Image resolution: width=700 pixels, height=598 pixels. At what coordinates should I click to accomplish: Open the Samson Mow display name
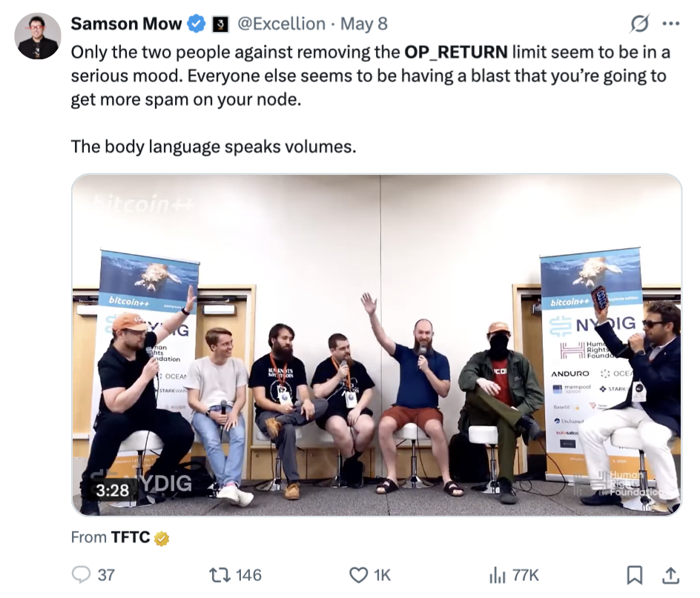126,24
